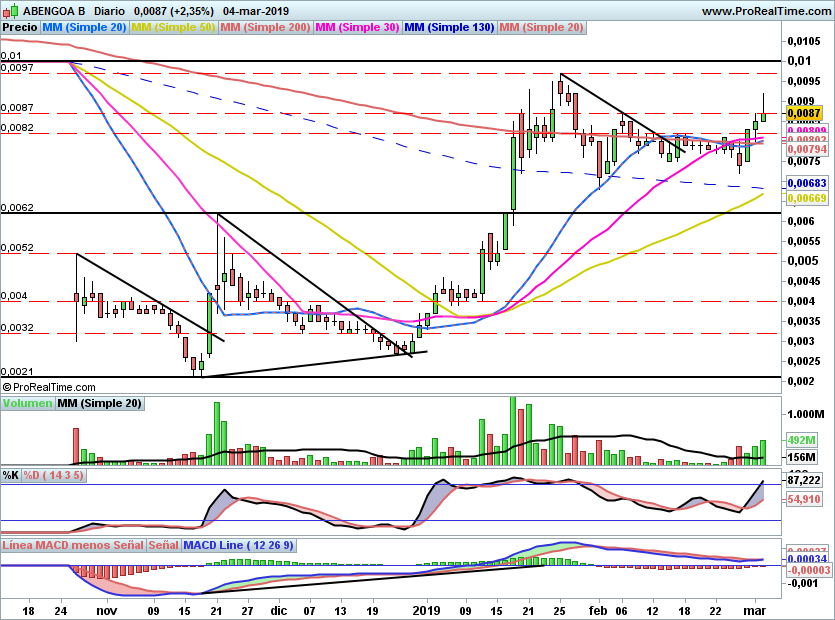Open the MM (Simple 200) indicator label
835x620 pixels.
[x=265, y=27]
